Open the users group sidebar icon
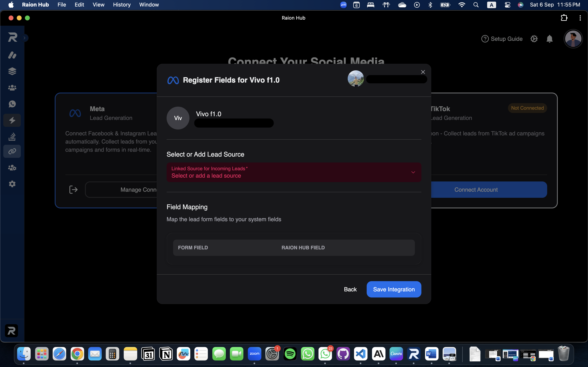Screen dimensions: 588x367 tap(12, 88)
